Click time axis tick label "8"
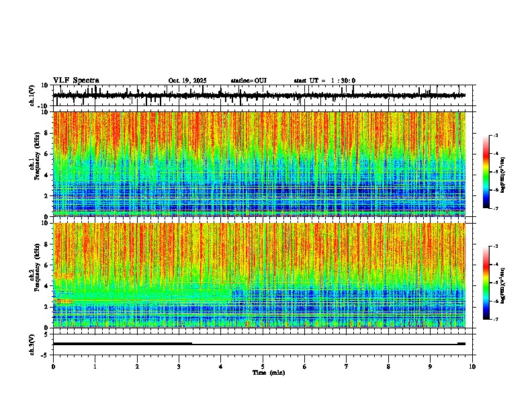 pos(388,367)
